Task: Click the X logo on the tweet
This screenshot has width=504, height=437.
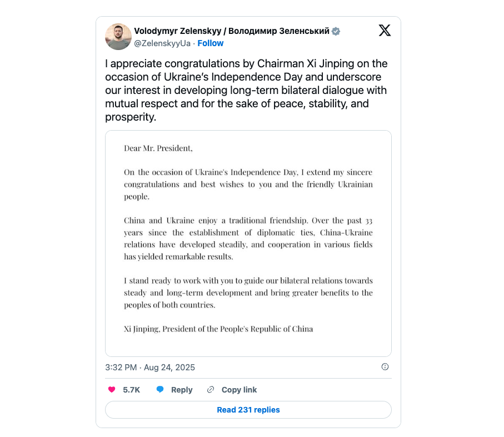Action: [x=385, y=31]
